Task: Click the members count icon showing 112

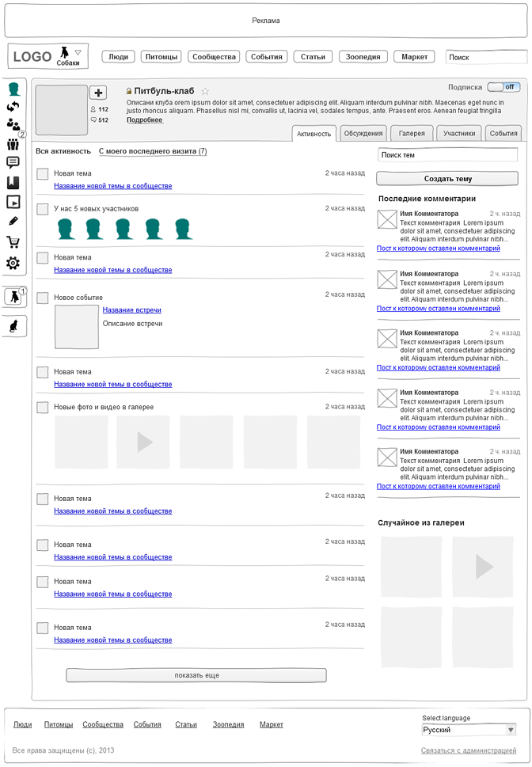Action: click(x=93, y=109)
